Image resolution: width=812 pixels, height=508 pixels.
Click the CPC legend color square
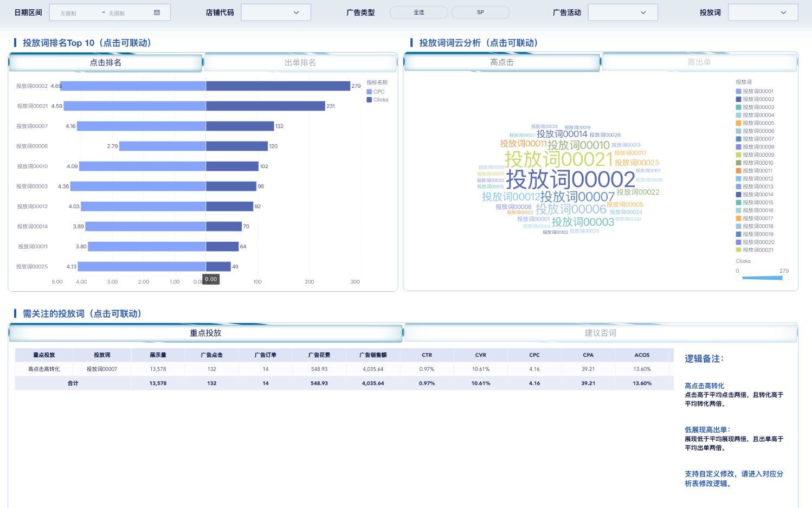(369, 92)
